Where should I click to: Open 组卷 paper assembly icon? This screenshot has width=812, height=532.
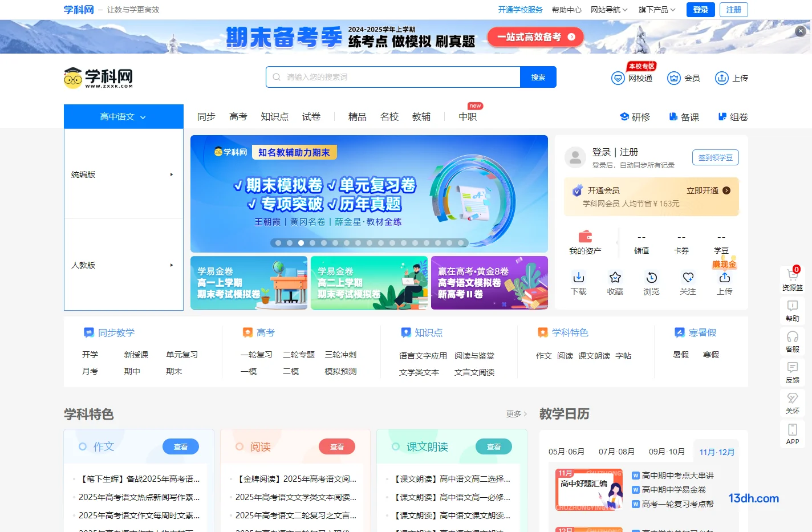[722, 117]
